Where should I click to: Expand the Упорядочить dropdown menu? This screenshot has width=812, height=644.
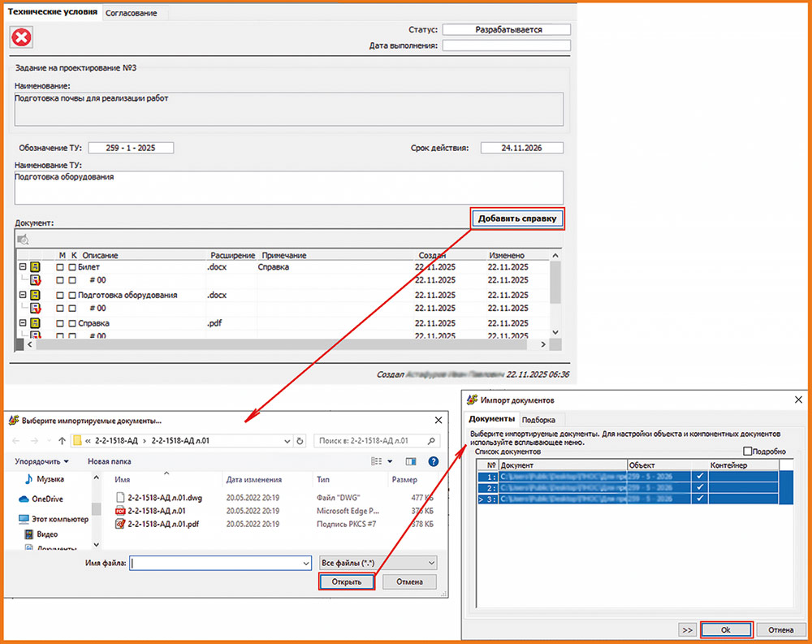[41, 461]
